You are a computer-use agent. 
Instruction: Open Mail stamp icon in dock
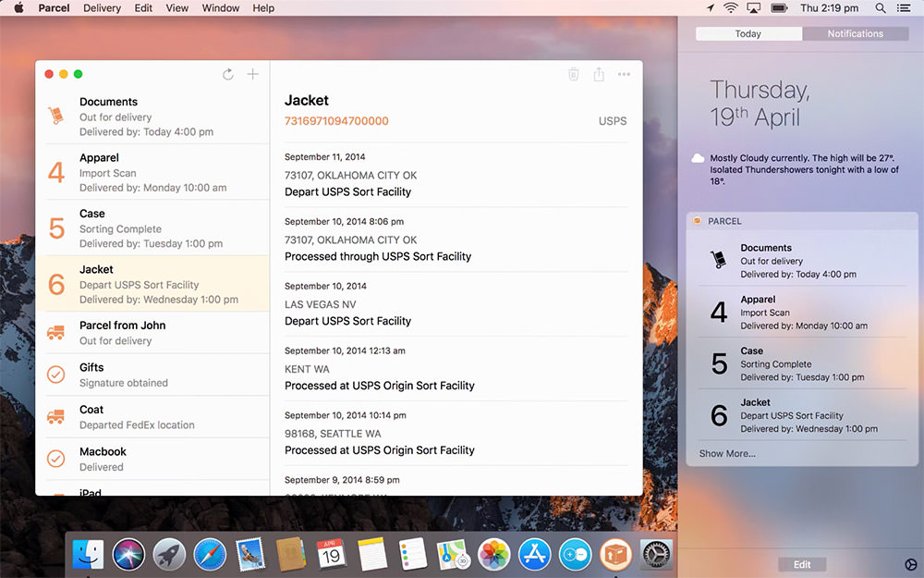pos(250,555)
